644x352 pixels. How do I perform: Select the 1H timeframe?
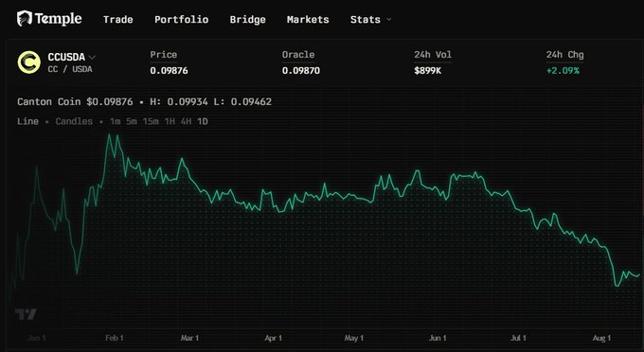pyautogui.click(x=170, y=121)
